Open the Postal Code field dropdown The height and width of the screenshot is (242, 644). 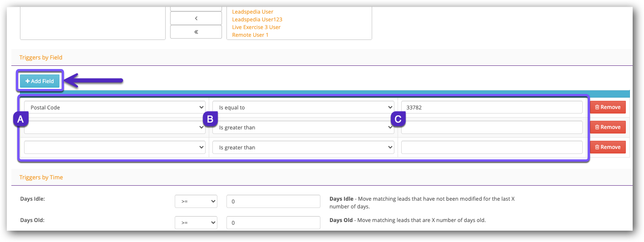pos(115,108)
